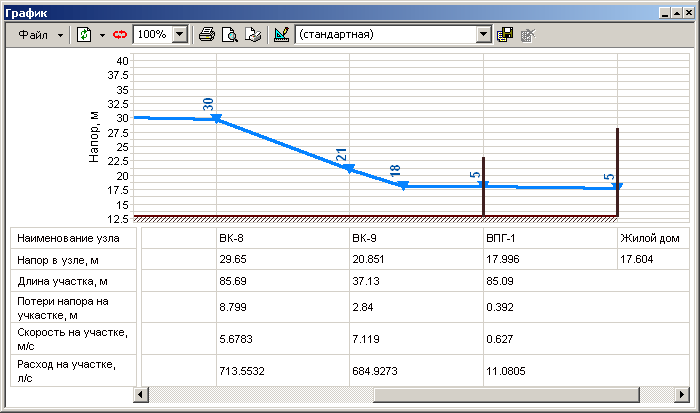Click the red link chain icon
700x413 pixels.
119,34
